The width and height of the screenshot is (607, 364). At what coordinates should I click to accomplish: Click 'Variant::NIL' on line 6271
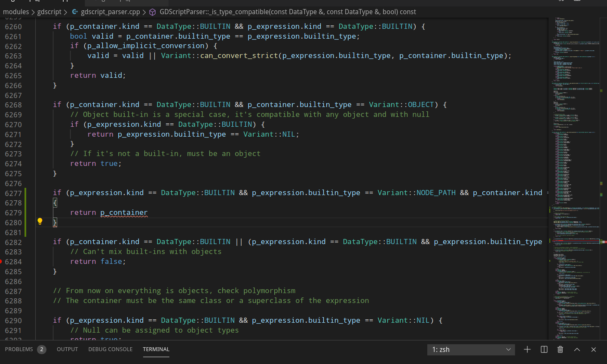pyautogui.click(x=269, y=134)
